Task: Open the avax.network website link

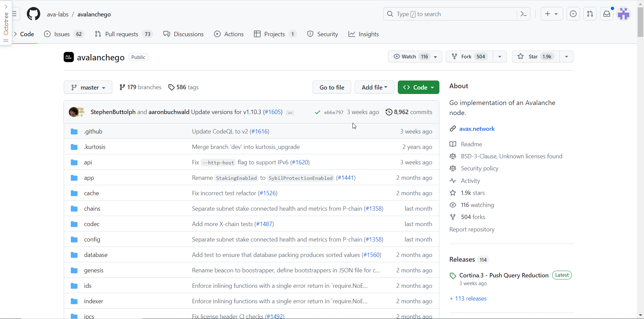Action: coord(477,129)
